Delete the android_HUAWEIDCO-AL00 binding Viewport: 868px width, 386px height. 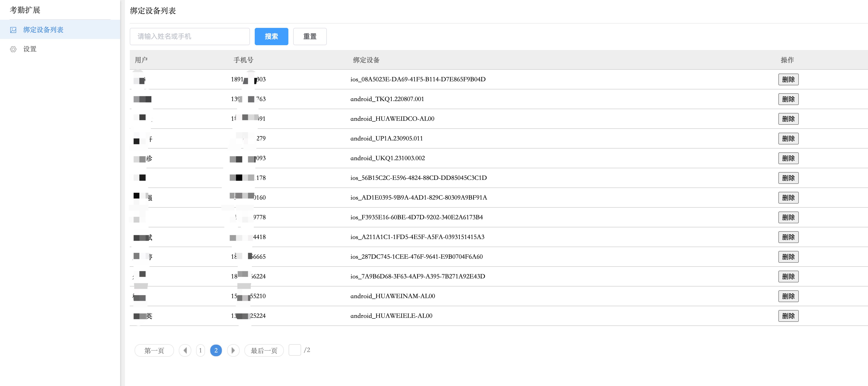pos(788,119)
